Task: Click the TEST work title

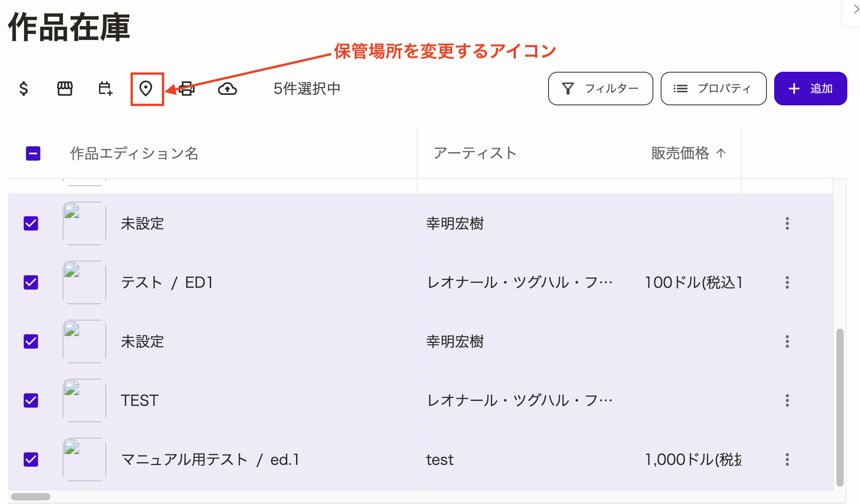Action: (x=139, y=400)
